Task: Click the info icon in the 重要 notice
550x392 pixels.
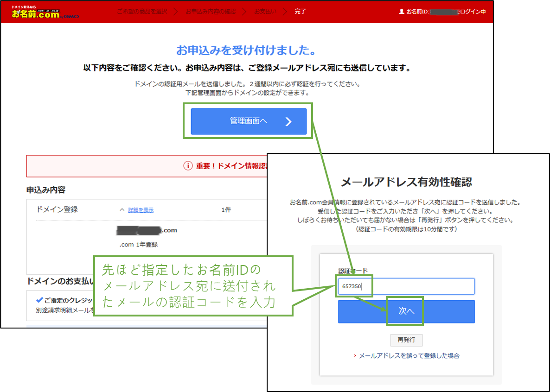Action: [188, 166]
